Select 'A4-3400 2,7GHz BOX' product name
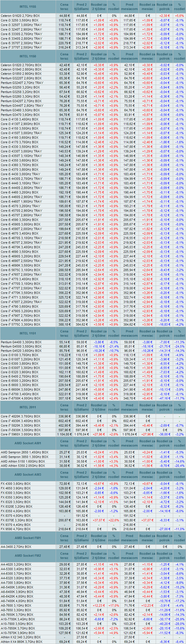This screenshot has height=644, width=186. pyautogui.click(x=16, y=547)
